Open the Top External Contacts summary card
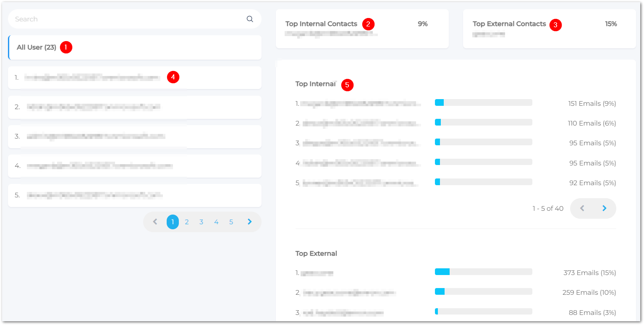644x325 pixels. point(548,29)
